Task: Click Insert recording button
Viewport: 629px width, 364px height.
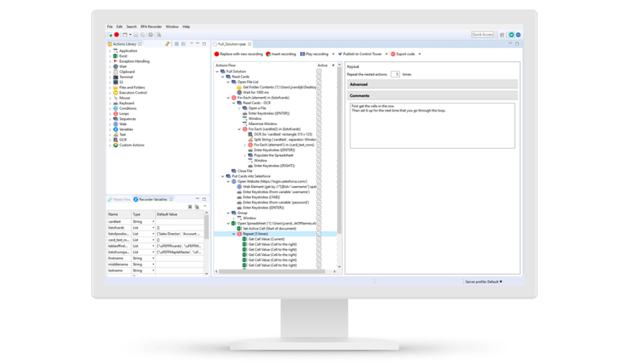Action: click(281, 54)
